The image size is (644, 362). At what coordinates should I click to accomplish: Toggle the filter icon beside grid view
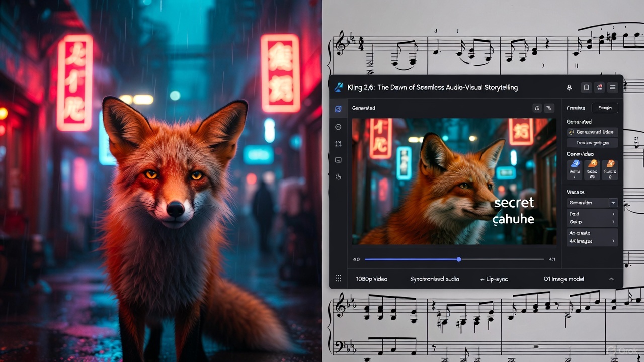click(x=549, y=108)
